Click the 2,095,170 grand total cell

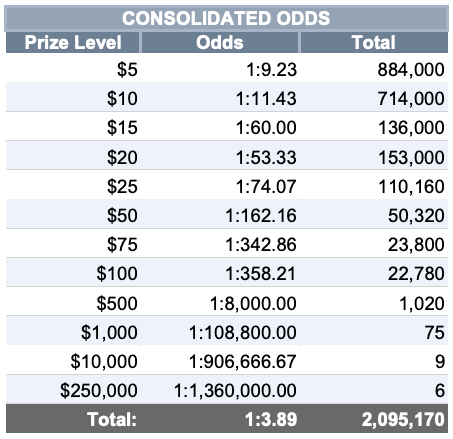click(374, 419)
